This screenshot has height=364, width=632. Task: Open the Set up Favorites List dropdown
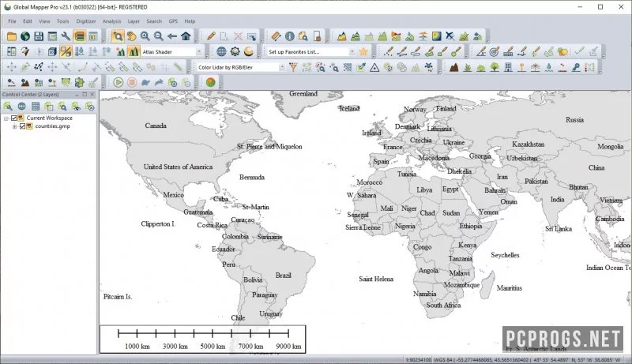pos(352,52)
